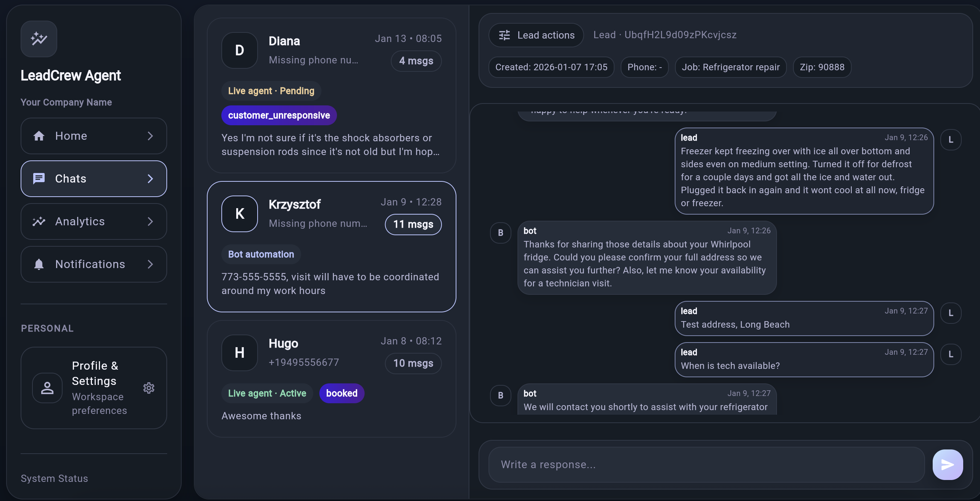Image resolution: width=980 pixels, height=501 pixels.
Task: Open workspace preferences with the gear icon
Action: click(x=148, y=388)
